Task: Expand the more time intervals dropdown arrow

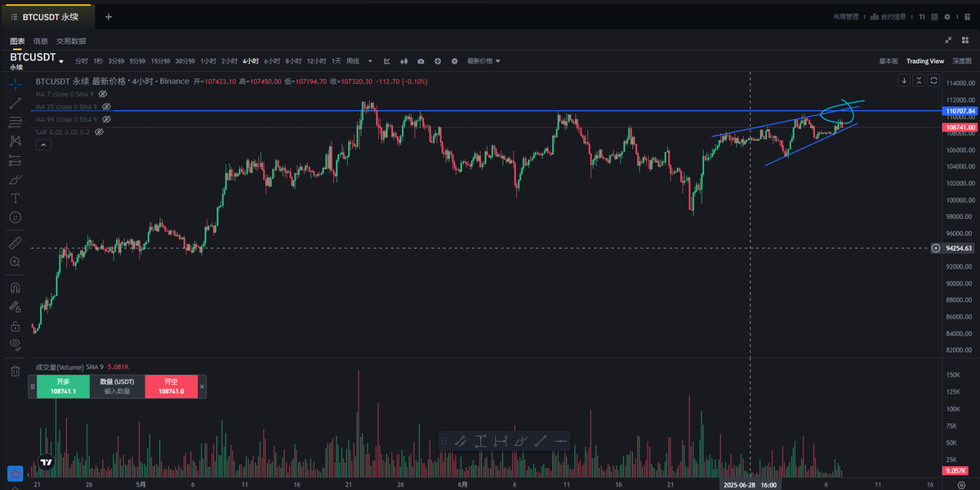Action: (x=370, y=60)
